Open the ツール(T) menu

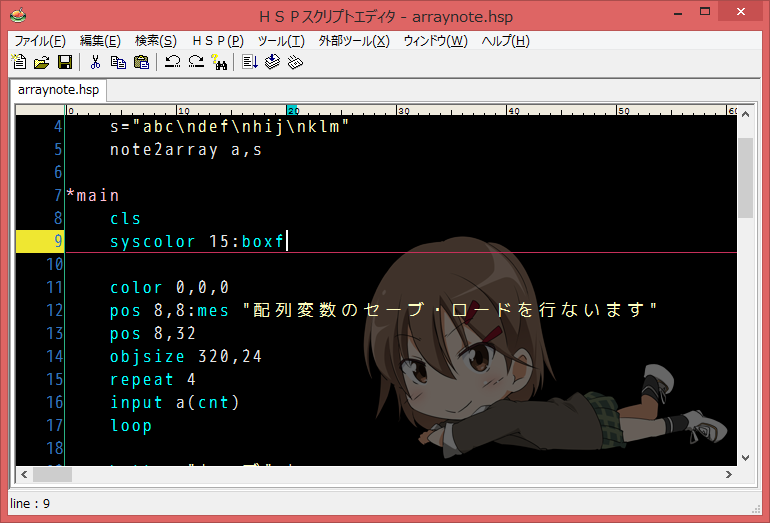click(x=281, y=41)
